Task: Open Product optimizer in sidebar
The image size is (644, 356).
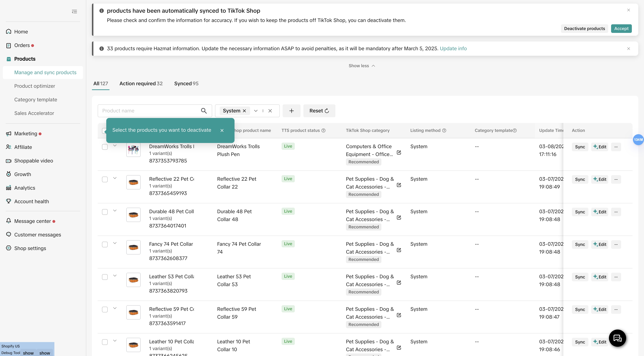Action: [35, 86]
